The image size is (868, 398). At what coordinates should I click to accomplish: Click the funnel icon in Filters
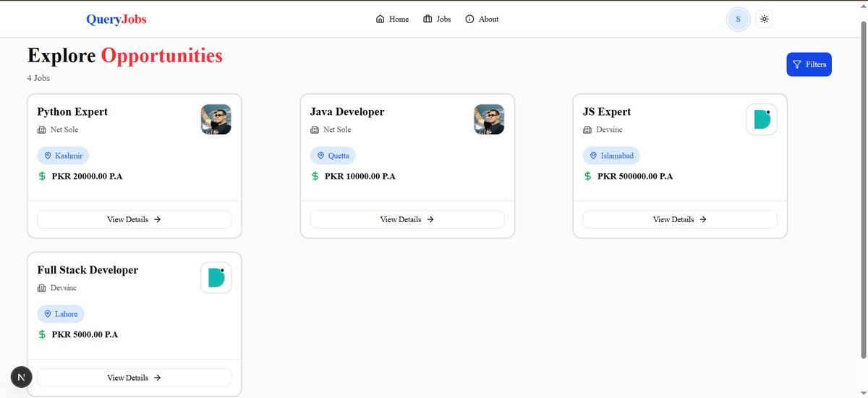796,64
